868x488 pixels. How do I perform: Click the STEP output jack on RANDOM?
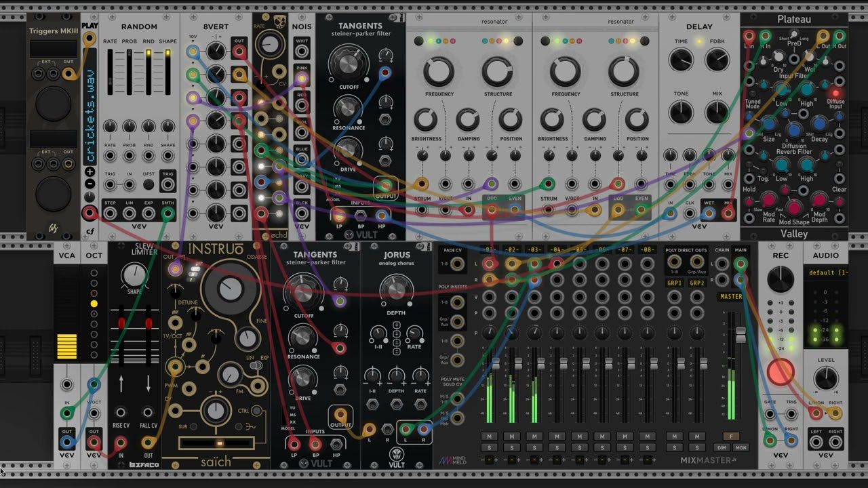(110, 213)
